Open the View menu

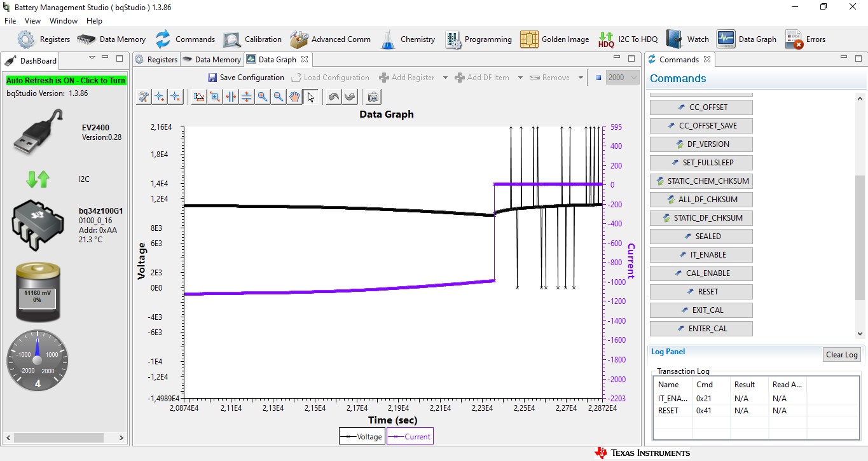pyautogui.click(x=32, y=21)
